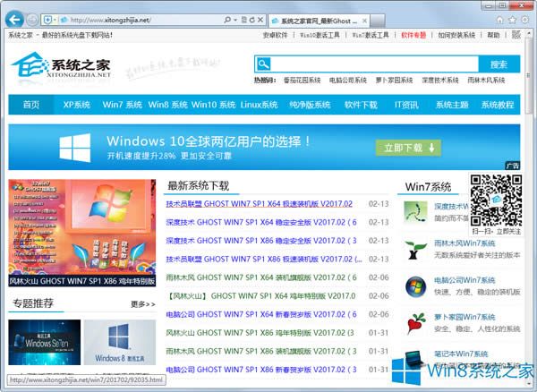Click the Windows logo in the Windows 10 banner
Image resolution: width=537 pixels, height=392 pixels.
pyautogui.click(x=75, y=148)
